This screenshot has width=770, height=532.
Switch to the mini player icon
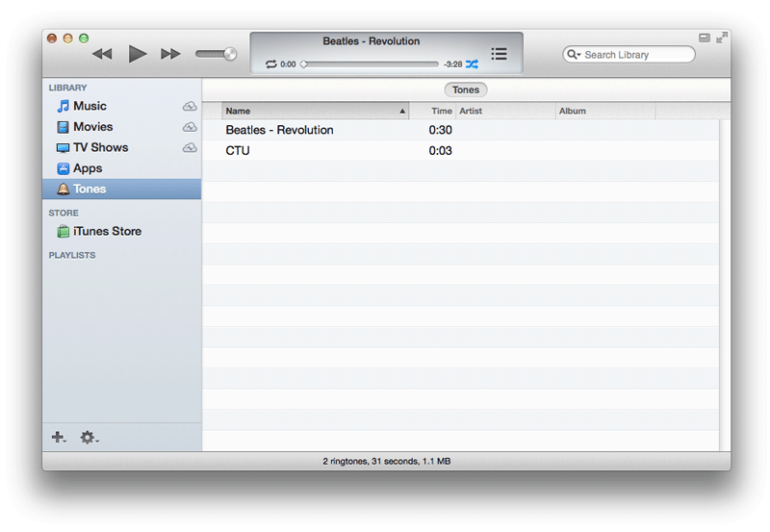tap(704, 38)
